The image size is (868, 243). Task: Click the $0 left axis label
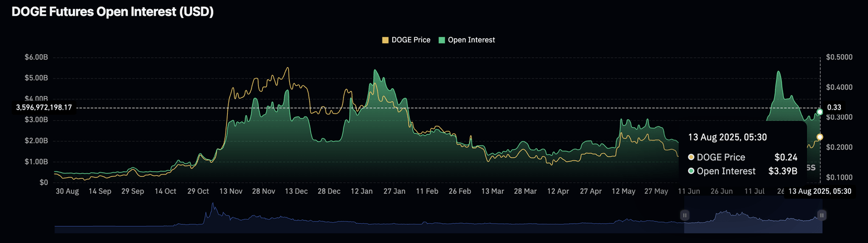(44, 183)
